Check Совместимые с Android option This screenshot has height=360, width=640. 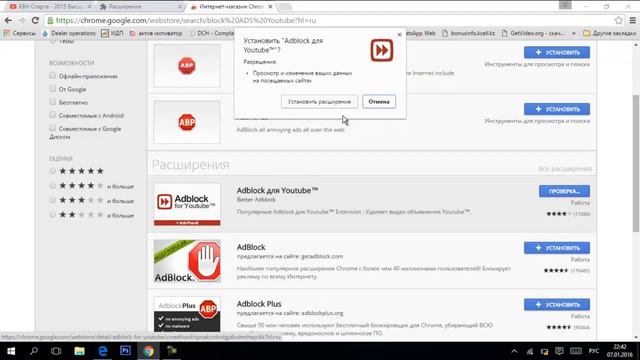[x=52, y=115]
